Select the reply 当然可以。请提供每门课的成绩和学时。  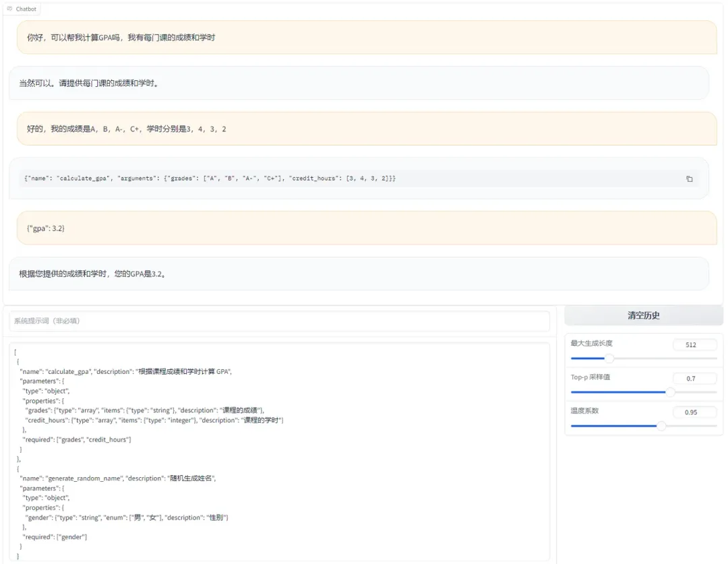[x=359, y=83]
